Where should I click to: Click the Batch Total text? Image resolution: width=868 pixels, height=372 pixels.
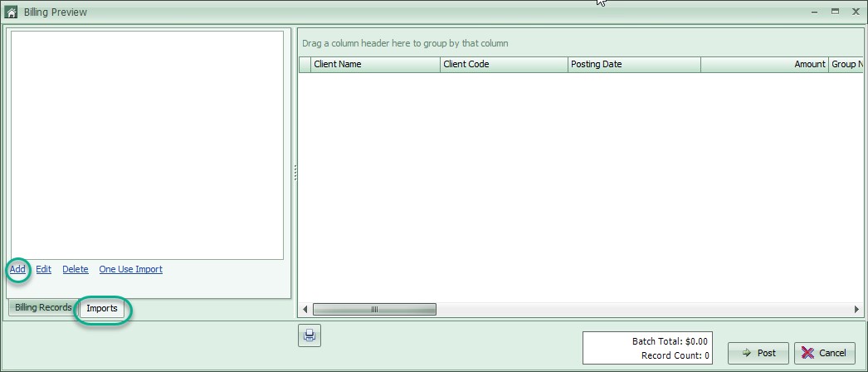point(670,341)
